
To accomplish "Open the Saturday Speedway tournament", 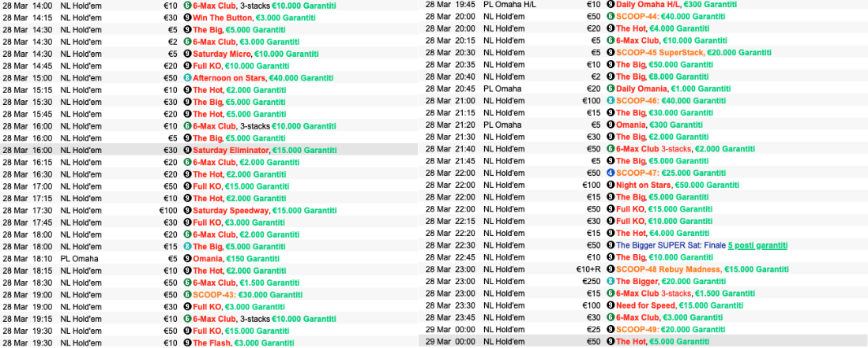I will coord(265,210).
